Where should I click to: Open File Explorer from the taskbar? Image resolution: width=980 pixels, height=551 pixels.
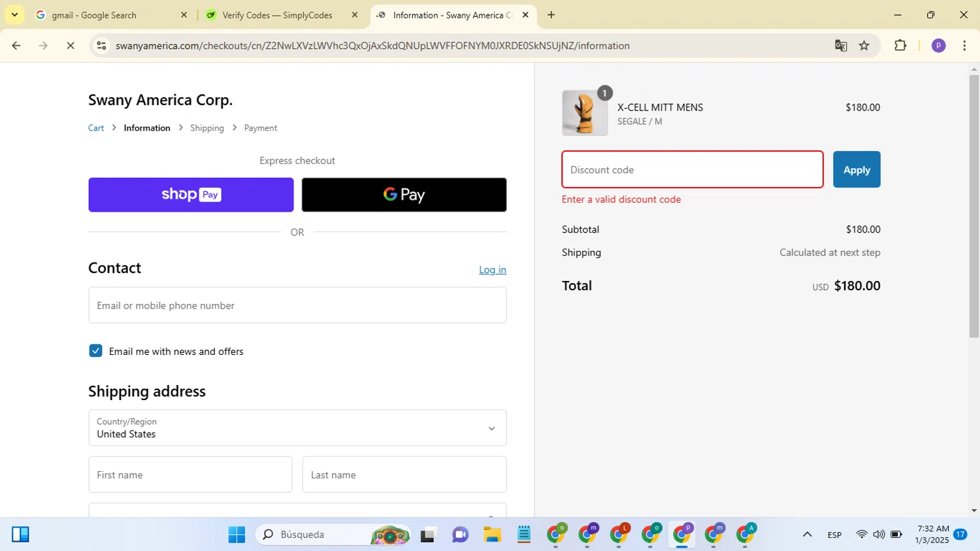pos(492,535)
